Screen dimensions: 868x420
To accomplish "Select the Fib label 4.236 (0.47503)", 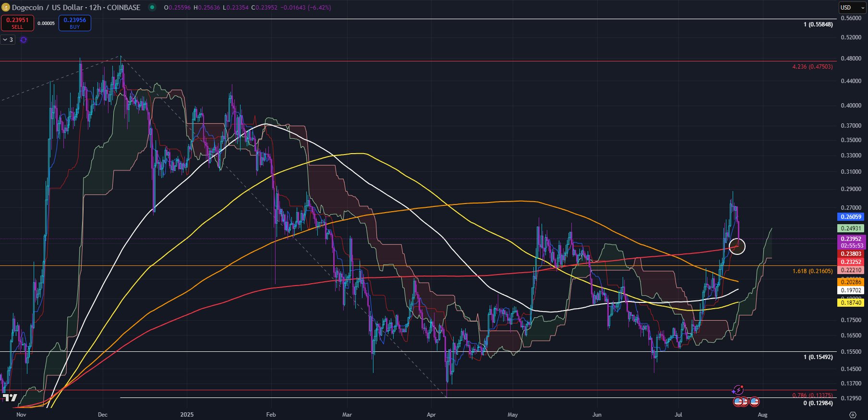I will click(812, 67).
